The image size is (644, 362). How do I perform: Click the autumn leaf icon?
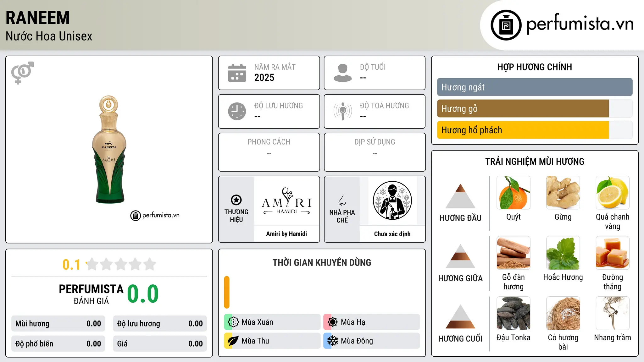coord(233,341)
